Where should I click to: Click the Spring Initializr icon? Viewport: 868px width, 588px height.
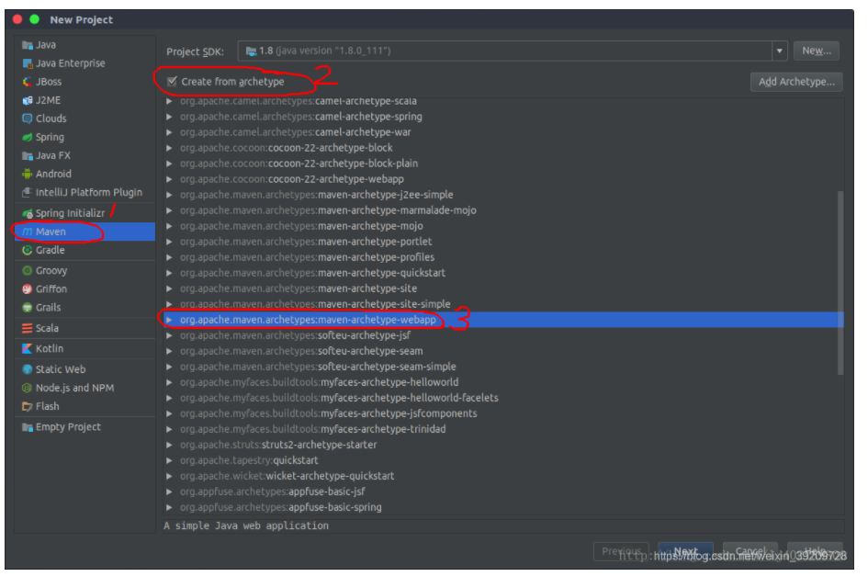[x=28, y=214]
